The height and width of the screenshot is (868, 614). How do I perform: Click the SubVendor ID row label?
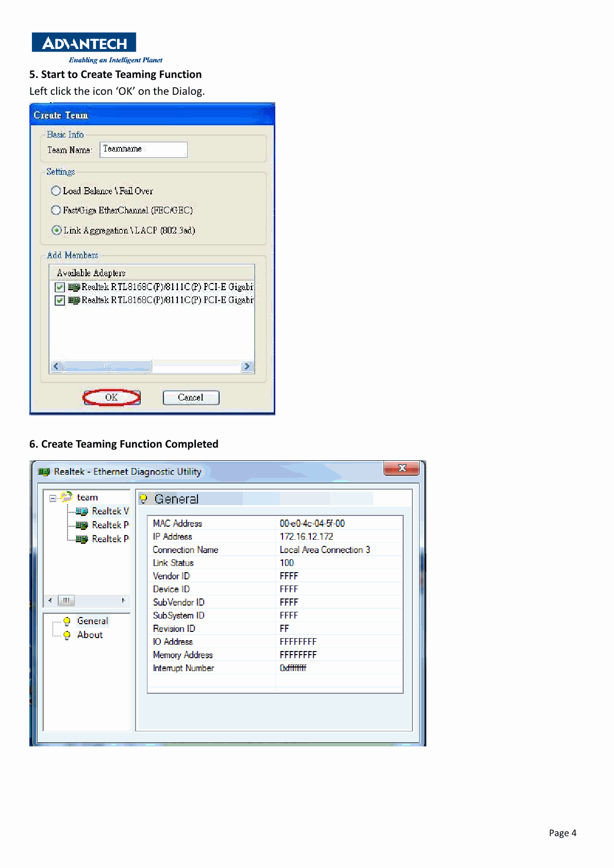click(x=179, y=603)
